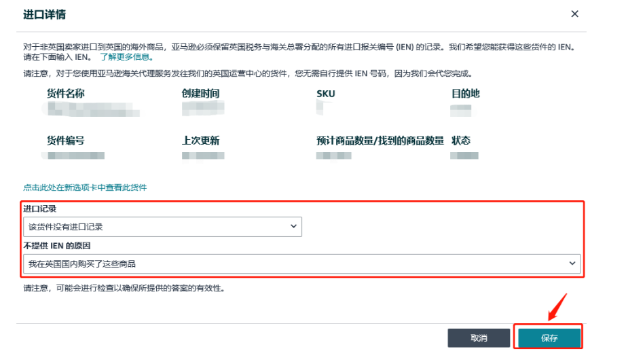Click the 状态 field label
This screenshot has width=626, height=364.
[461, 141]
